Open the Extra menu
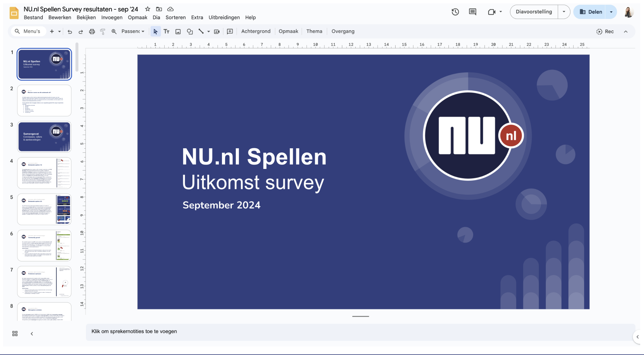The width and height of the screenshot is (644, 355). point(197,18)
